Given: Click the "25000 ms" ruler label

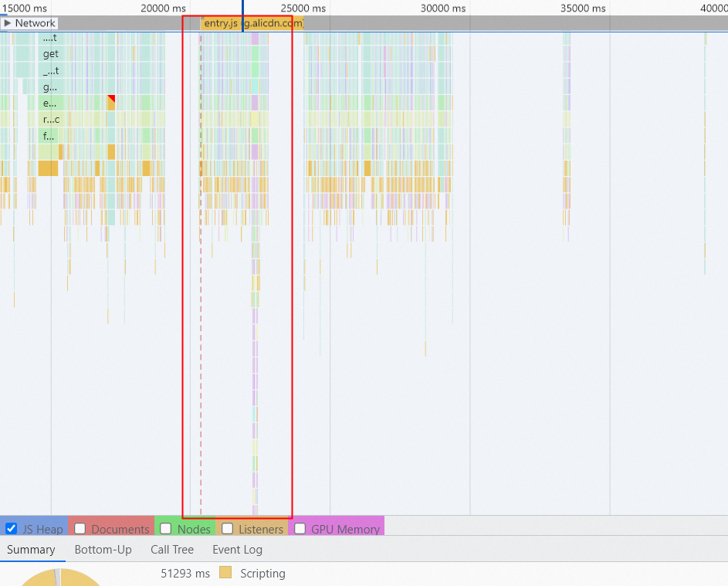Looking at the screenshot, I should [x=303, y=8].
